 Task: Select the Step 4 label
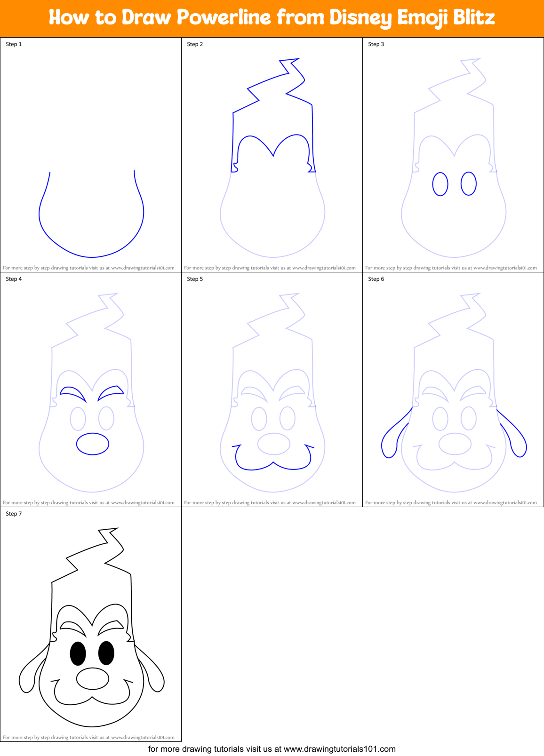[14, 279]
